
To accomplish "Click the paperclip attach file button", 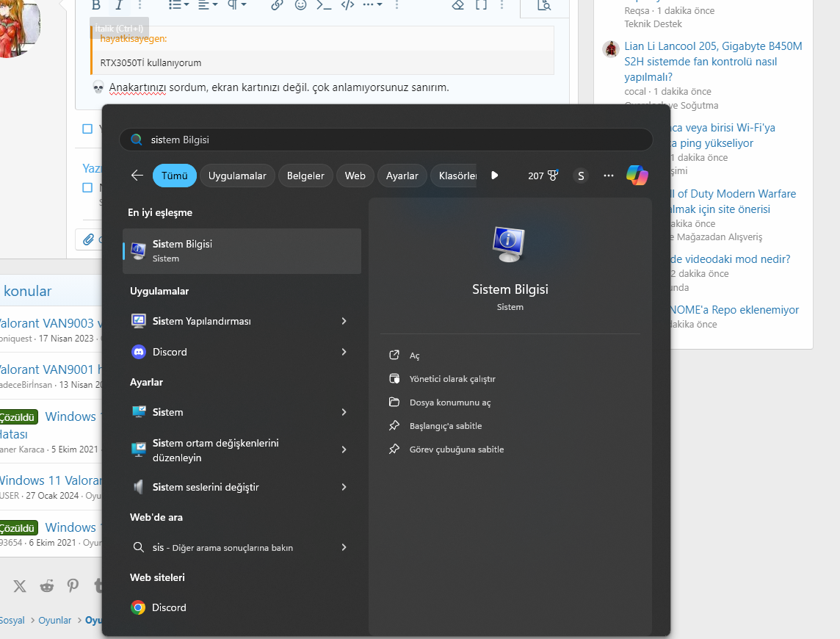I will pos(88,239).
